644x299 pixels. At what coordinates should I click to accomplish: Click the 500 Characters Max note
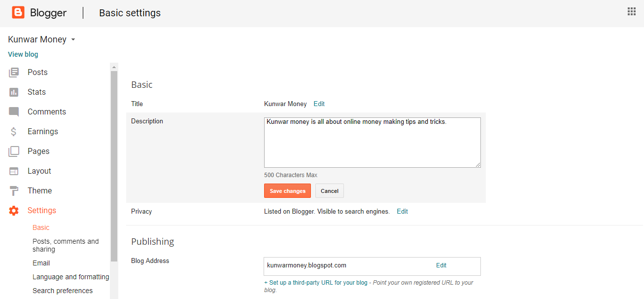coord(291,175)
